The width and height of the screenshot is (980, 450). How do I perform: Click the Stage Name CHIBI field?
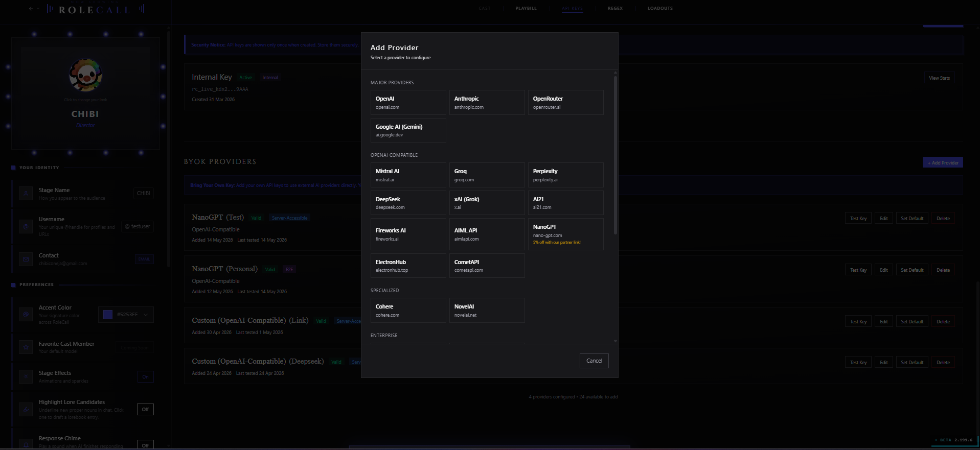click(144, 193)
